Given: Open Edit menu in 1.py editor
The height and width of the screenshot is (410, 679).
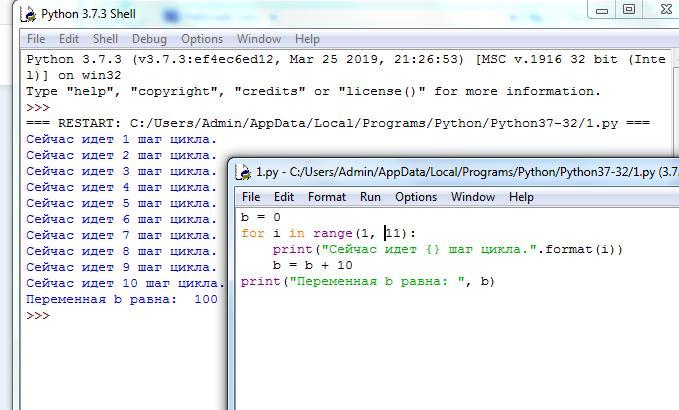Looking at the screenshot, I should click(x=284, y=197).
